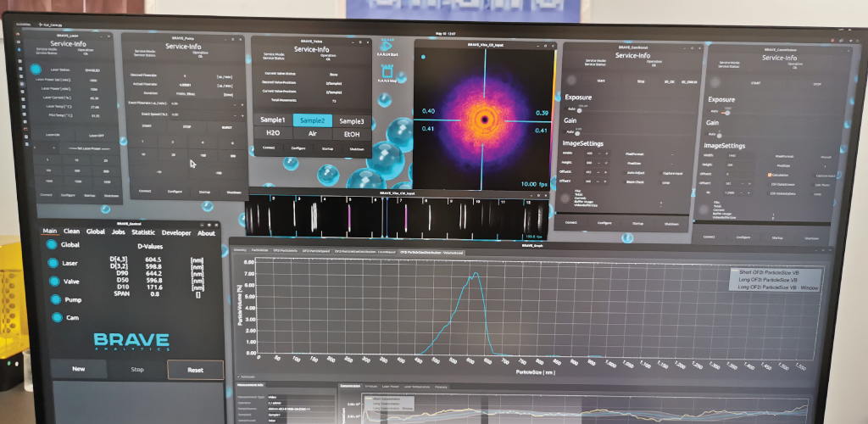Click the Global status indicator circle
This screenshot has width=868, height=424.
(55, 245)
